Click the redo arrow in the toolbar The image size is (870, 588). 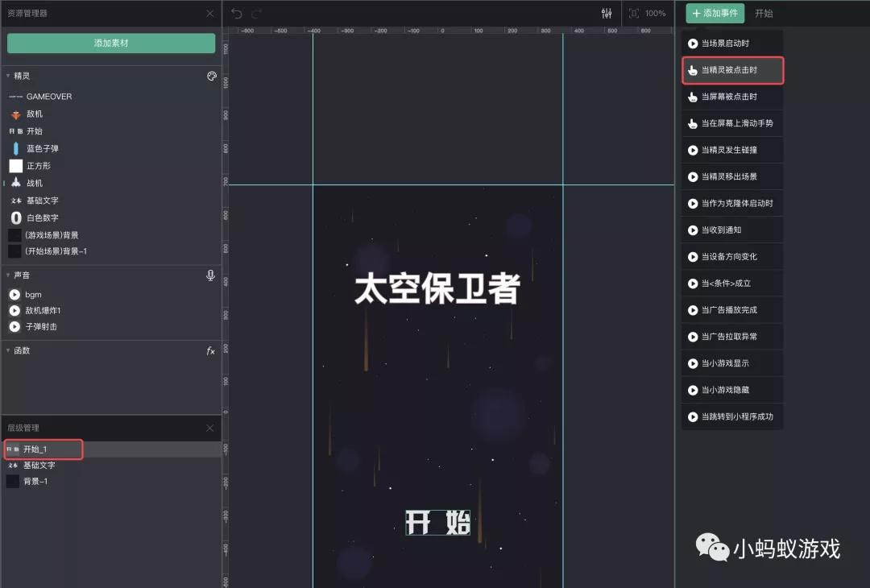255,13
